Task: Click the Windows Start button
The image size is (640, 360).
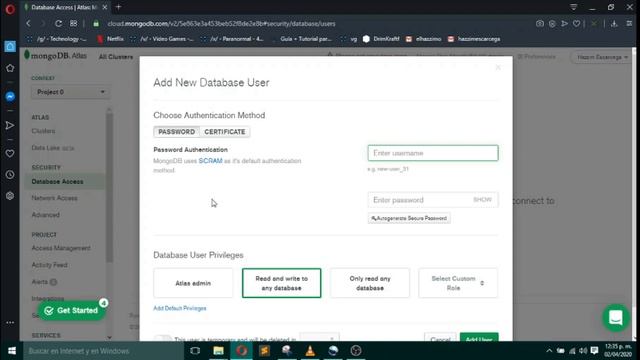Action: (x=11, y=351)
